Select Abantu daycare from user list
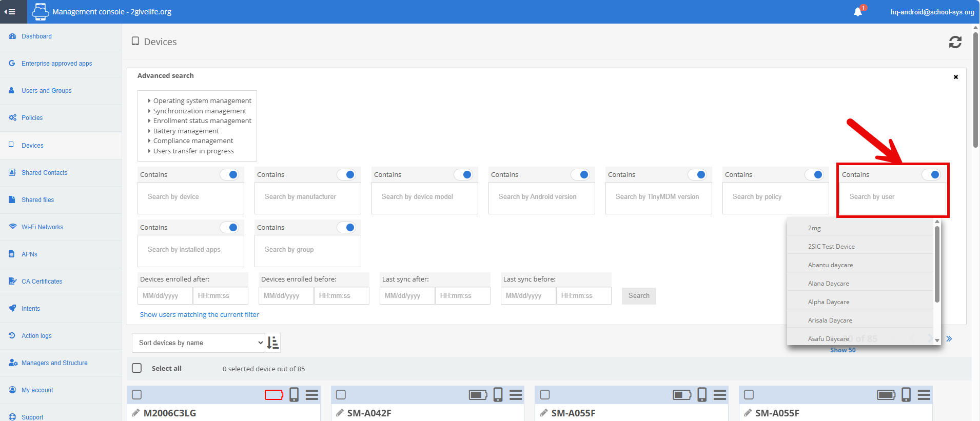The height and width of the screenshot is (421, 980). (830, 265)
